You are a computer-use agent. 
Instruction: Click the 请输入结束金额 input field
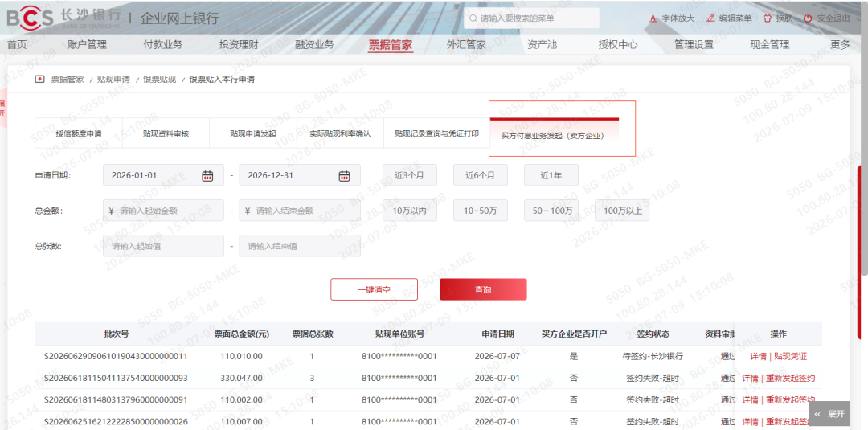300,211
